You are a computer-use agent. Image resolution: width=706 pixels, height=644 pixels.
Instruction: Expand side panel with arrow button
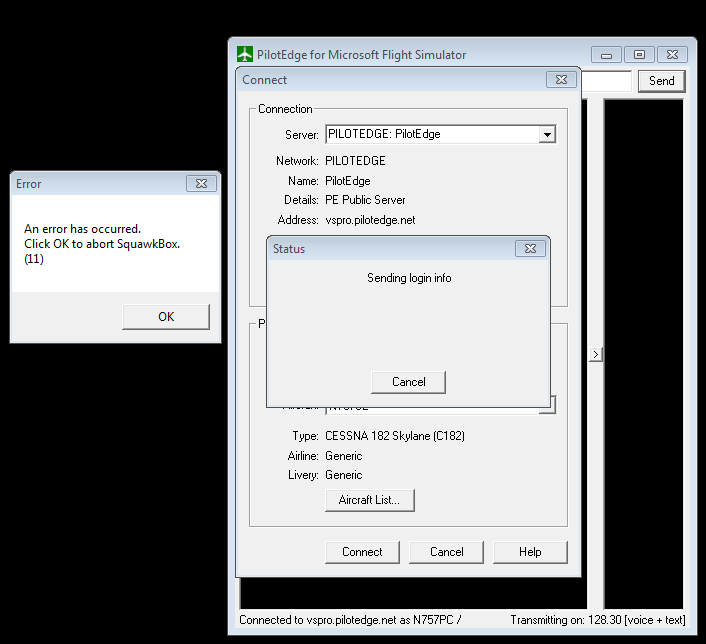(x=596, y=354)
